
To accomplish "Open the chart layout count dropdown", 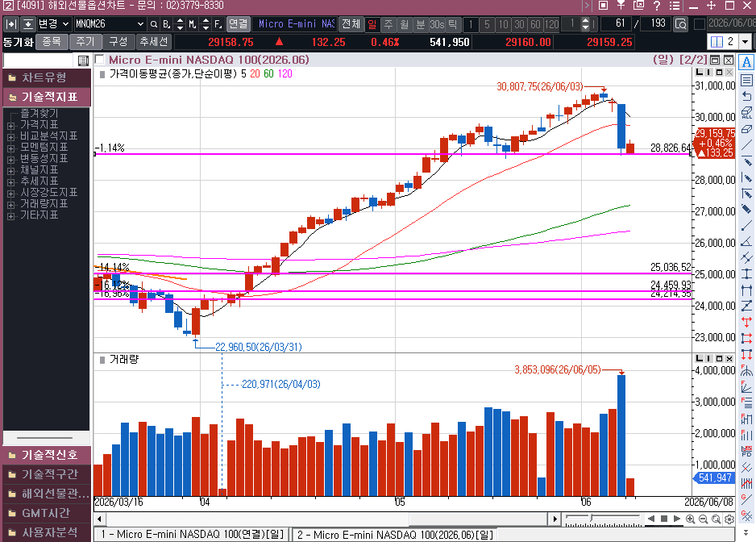I will point(746,42).
